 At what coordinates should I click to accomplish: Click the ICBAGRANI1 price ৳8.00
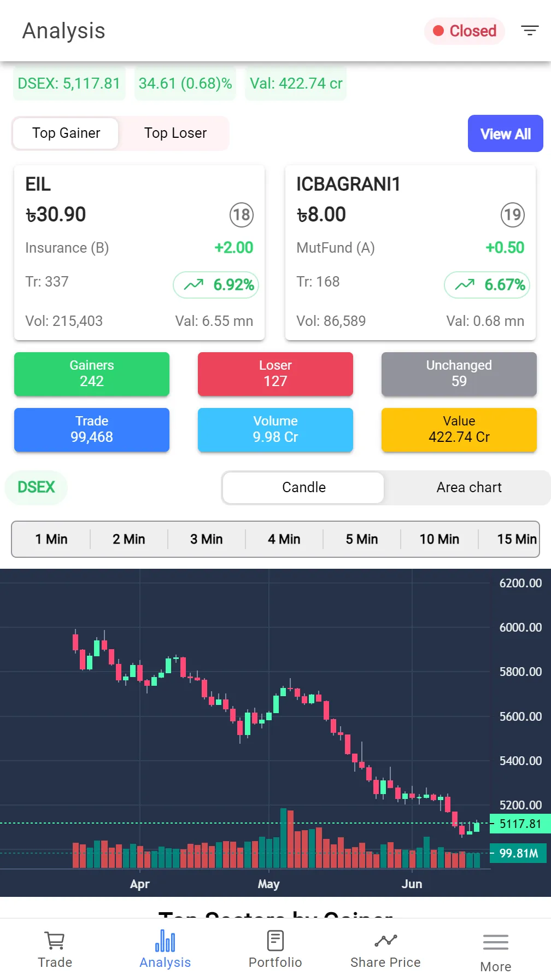(321, 214)
